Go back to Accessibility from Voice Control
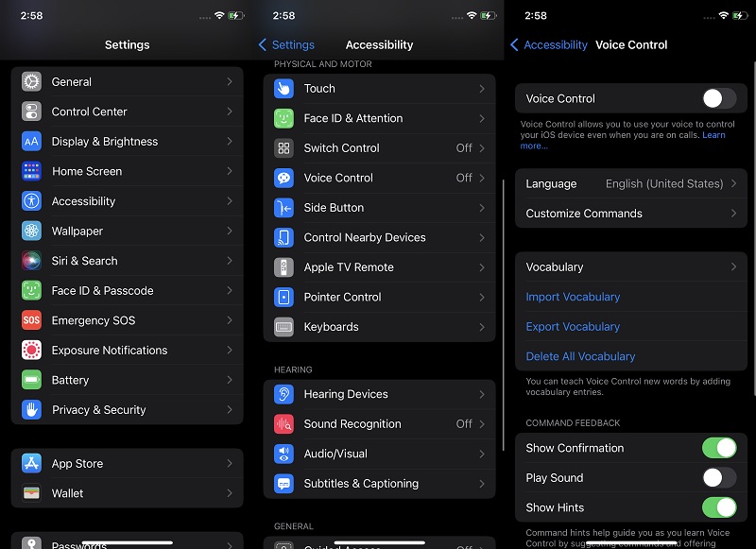This screenshot has height=549, width=756. click(x=549, y=44)
